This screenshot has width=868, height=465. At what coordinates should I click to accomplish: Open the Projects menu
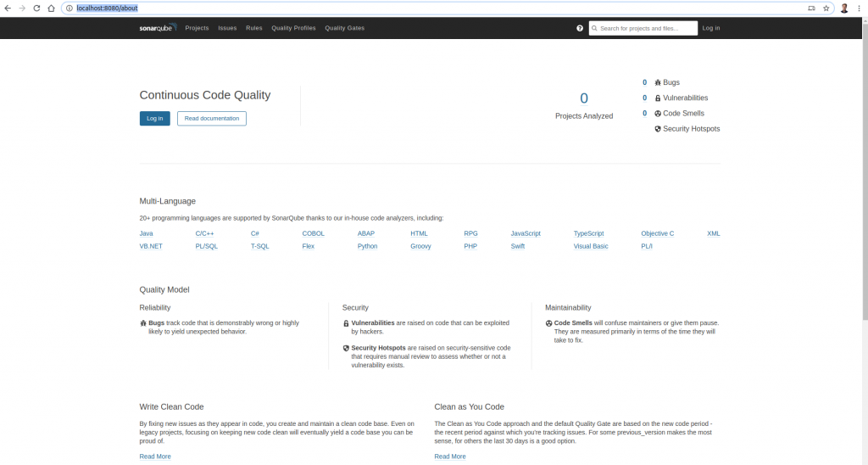point(197,28)
